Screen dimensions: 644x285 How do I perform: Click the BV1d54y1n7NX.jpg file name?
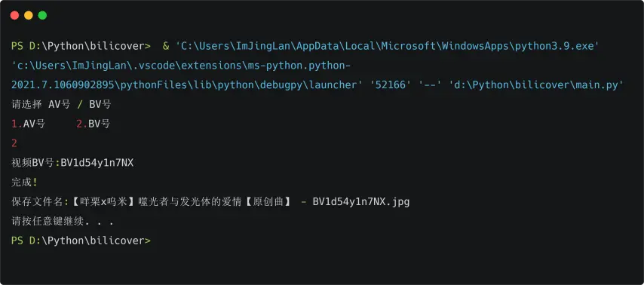(361, 201)
